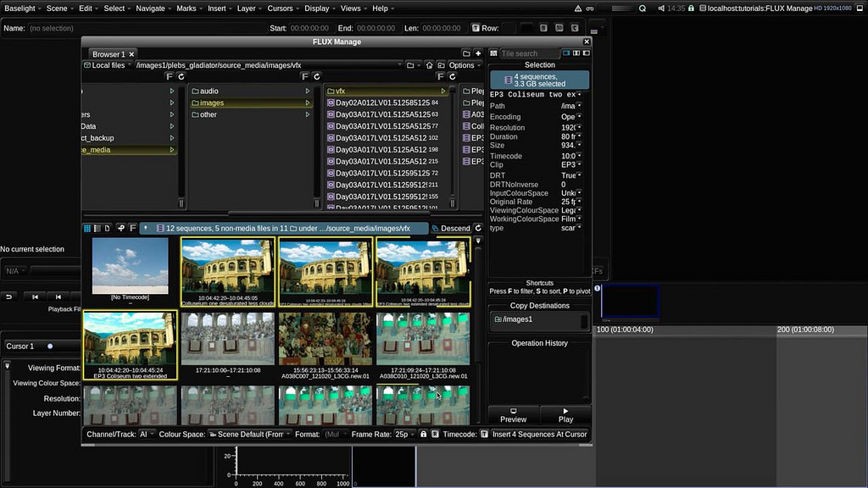Screen dimensions: 868x488
Task: Refresh the first folder column
Action: pos(181,76)
